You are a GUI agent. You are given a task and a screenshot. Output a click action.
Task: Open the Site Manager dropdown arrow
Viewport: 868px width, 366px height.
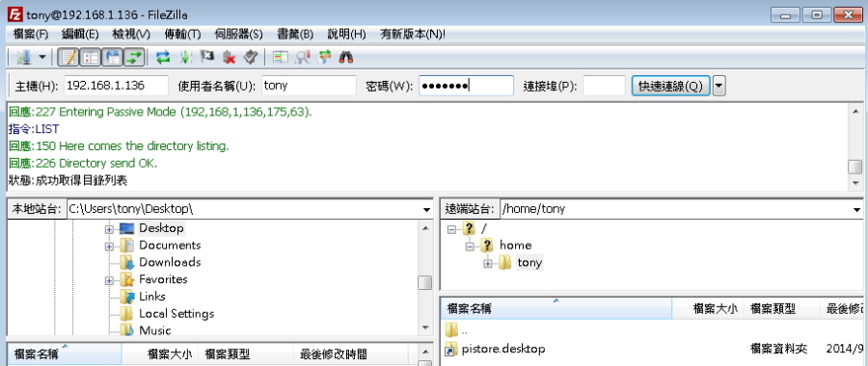tap(42, 57)
